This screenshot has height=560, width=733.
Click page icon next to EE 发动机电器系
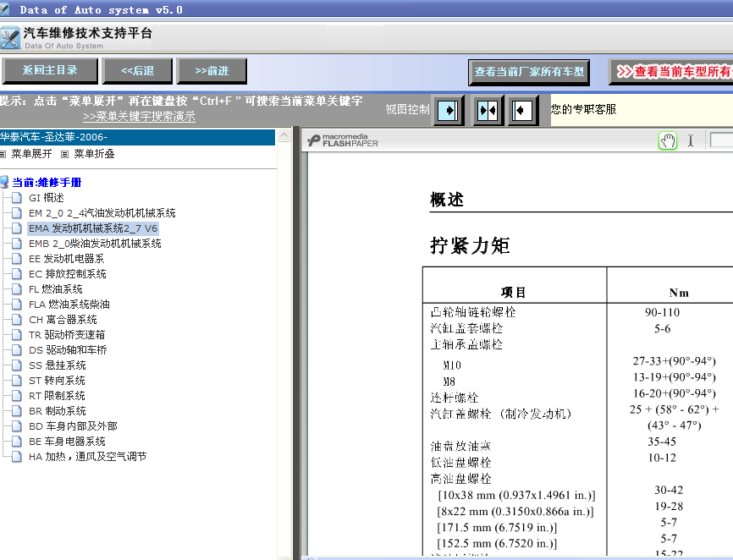pyautogui.click(x=16, y=259)
